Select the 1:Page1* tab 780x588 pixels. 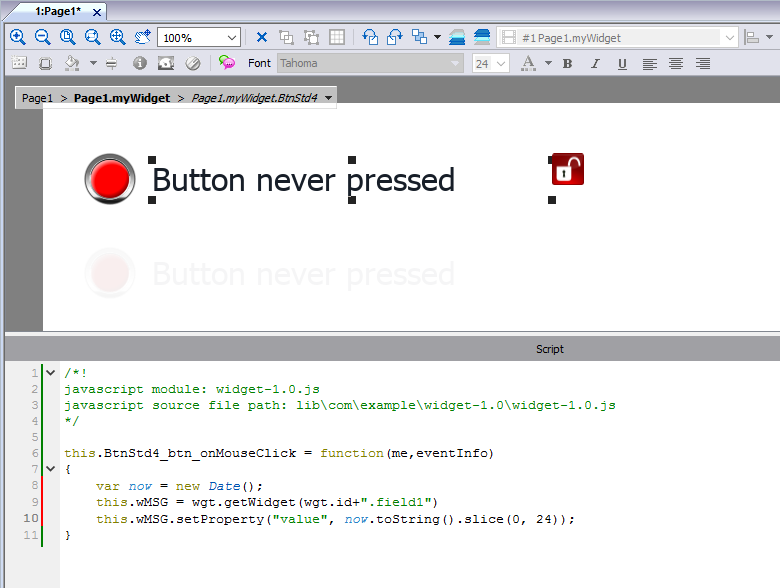point(57,10)
